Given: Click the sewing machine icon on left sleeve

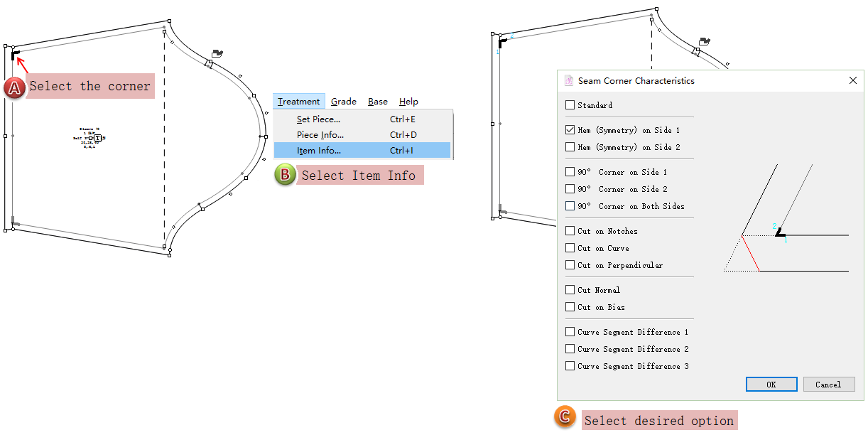Looking at the screenshot, I should coord(218,53).
